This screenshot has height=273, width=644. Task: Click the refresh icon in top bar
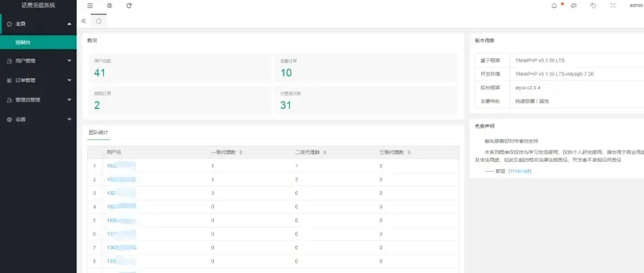pos(129,6)
